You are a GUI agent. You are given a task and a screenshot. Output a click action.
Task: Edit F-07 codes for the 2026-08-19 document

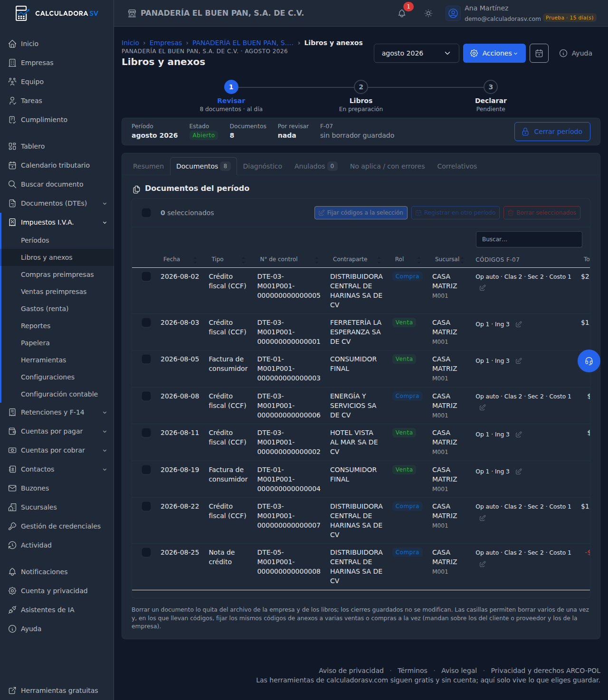(519, 472)
